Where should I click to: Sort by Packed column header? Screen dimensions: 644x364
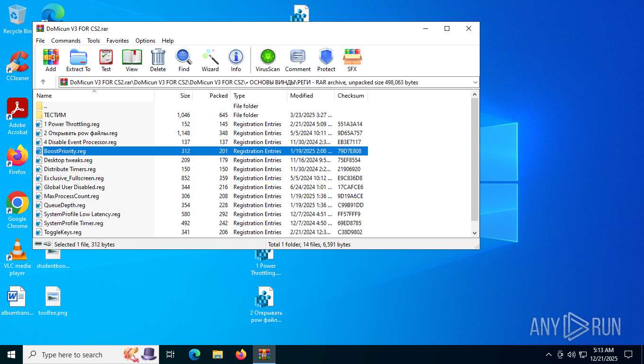pos(212,96)
